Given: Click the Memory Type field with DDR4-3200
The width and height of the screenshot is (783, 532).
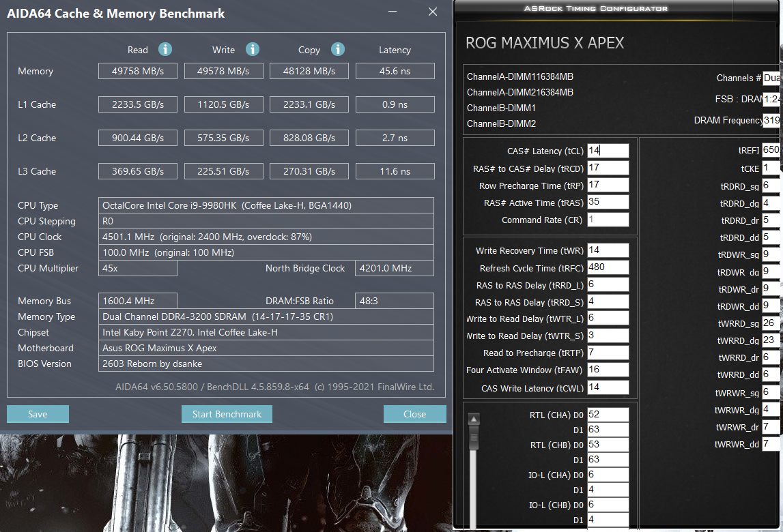Looking at the screenshot, I should pos(266,316).
